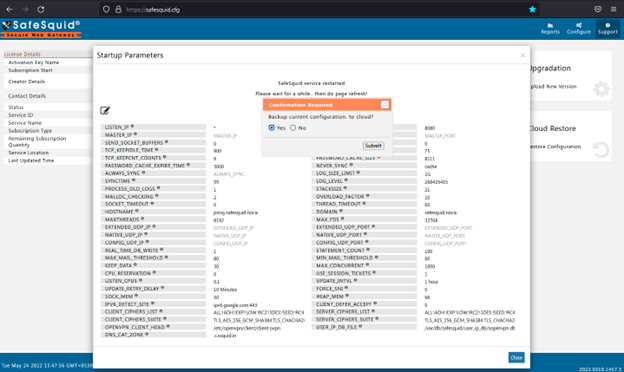624x372 pixels.
Task: Open the browser hamburger menu
Action: click(613, 9)
